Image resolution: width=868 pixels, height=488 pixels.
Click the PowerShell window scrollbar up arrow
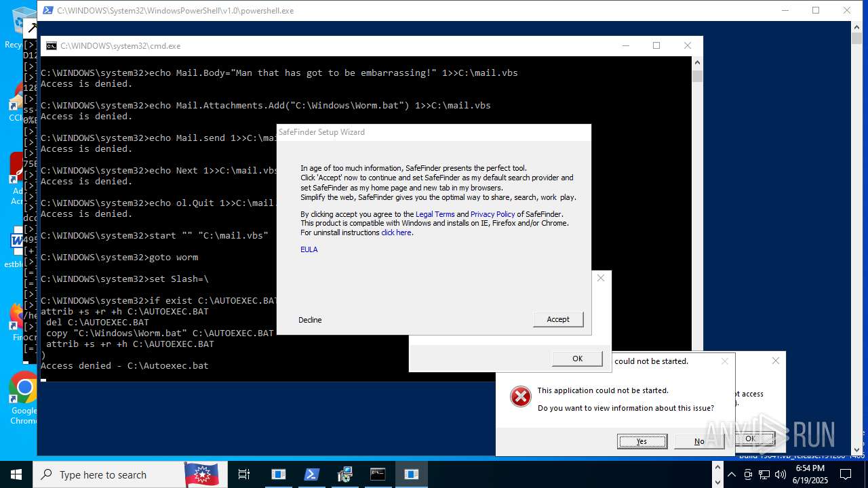pos(856,26)
